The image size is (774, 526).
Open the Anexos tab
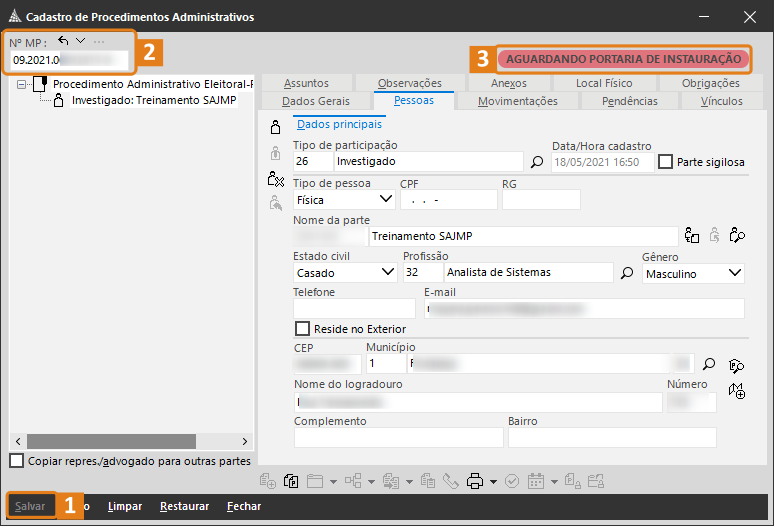click(509, 83)
